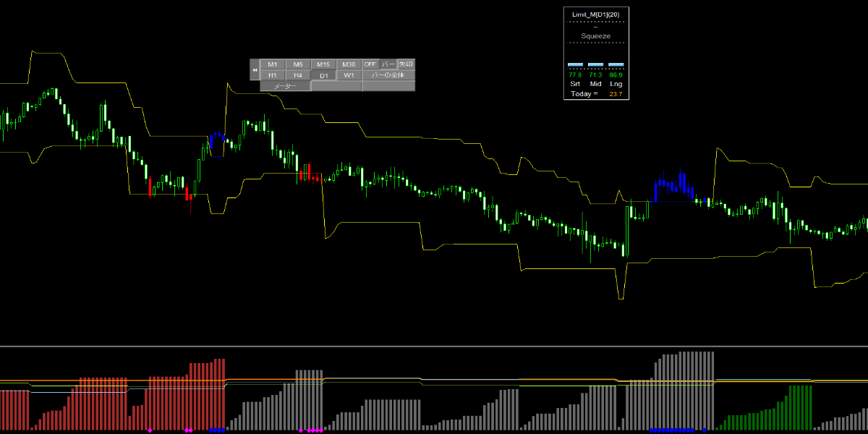Select the M30 timeframe button
The image size is (868, 434).
[349, 64]
